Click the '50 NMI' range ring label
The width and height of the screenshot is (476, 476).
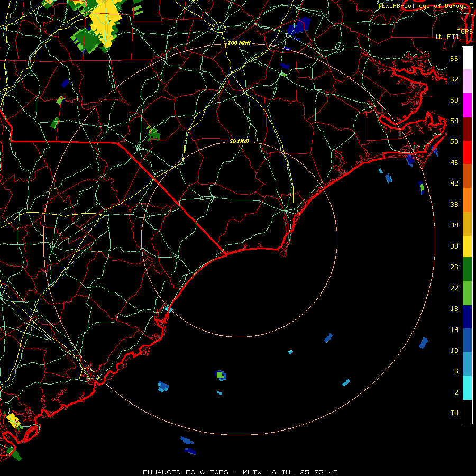tap(239, 141)
